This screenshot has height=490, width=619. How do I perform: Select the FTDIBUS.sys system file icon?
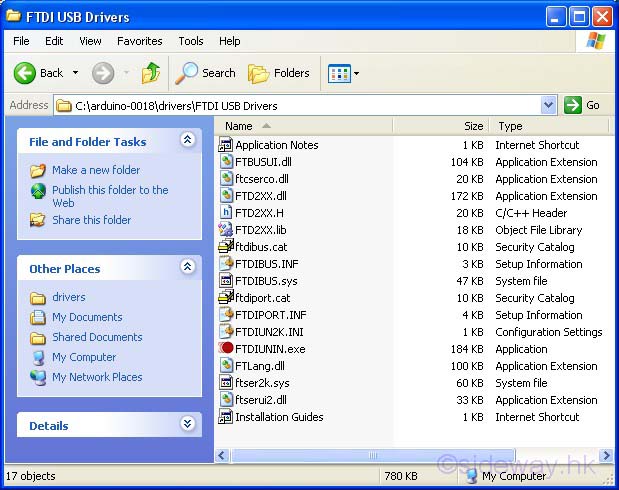tap(226, 281)
